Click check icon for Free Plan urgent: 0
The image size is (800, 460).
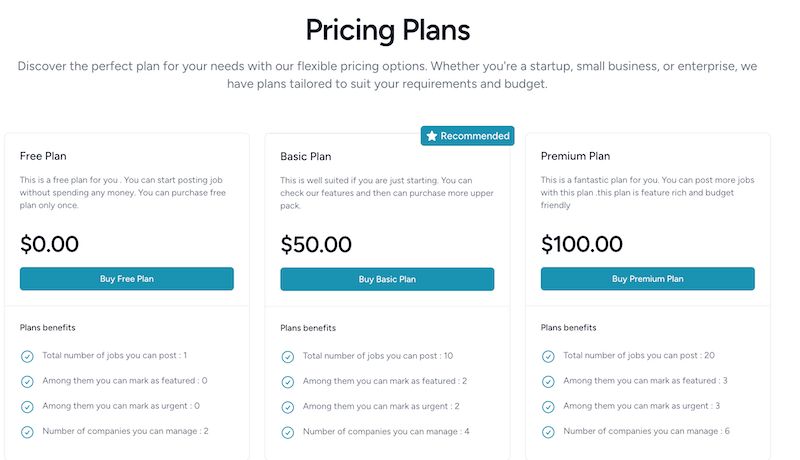[27, 406]
